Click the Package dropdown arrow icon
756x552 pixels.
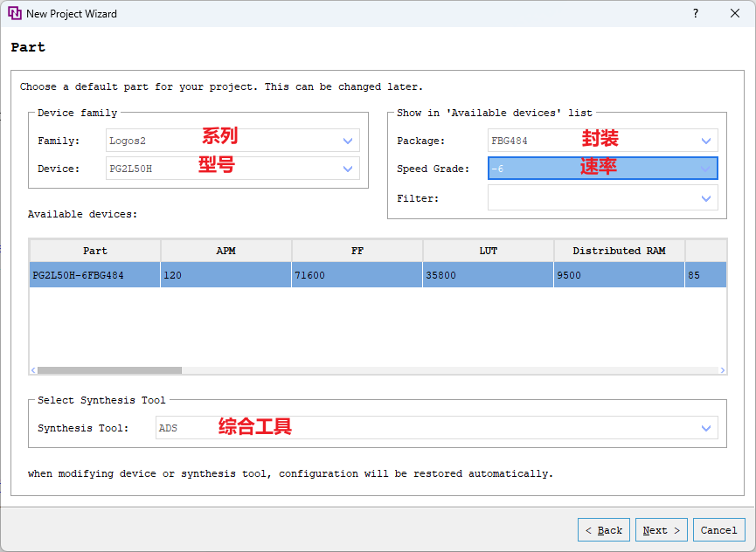tap(706, 140)
